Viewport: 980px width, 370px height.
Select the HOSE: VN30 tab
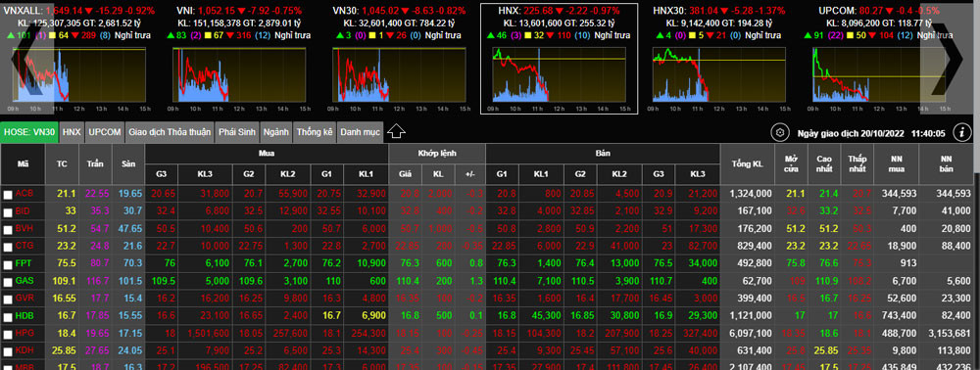[x=29, y=132]
